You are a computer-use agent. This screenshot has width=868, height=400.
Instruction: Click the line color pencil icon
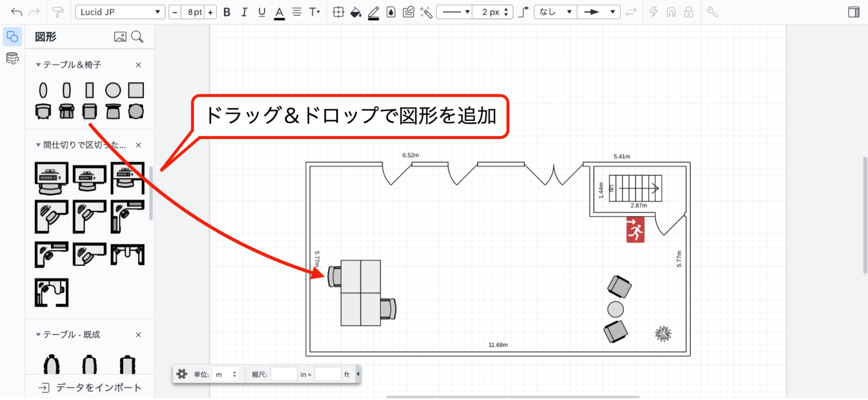(373, 13)
